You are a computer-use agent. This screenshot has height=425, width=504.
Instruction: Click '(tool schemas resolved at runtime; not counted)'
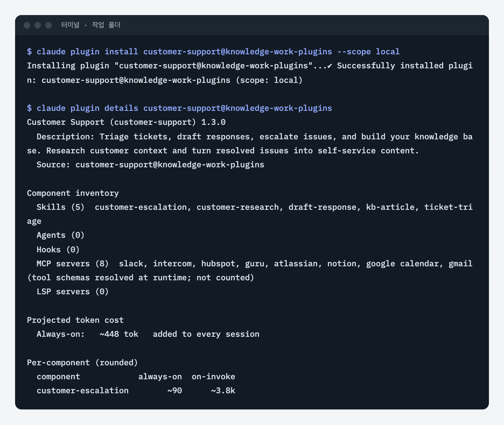pyautogui.click(x=140, y=278)
